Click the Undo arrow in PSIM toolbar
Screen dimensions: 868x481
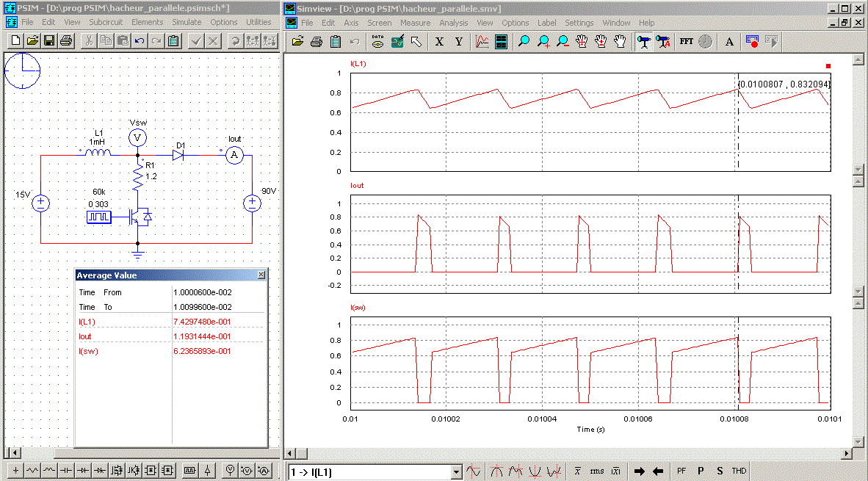[140, 41]
